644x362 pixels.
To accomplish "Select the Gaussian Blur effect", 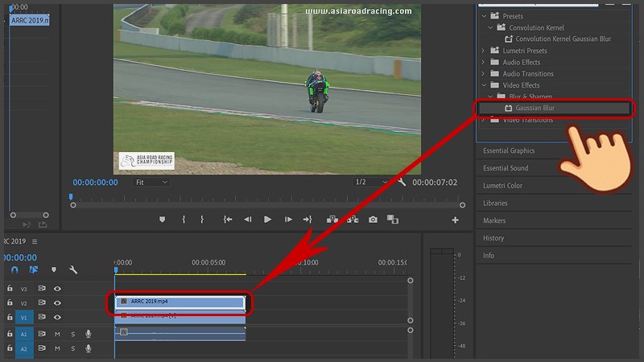I will [535, 108].
